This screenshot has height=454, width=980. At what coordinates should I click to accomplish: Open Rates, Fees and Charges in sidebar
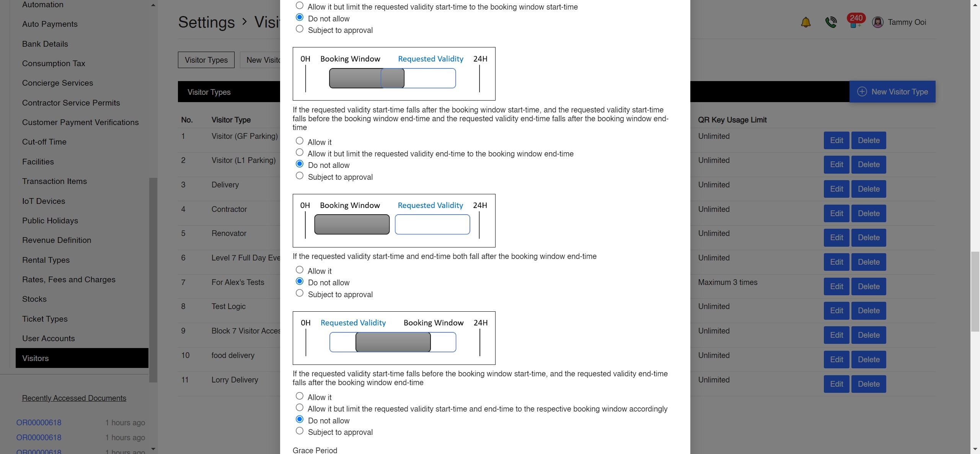click(69, 280)
